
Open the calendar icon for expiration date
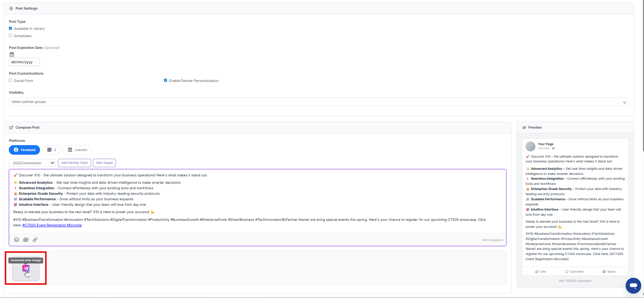[x=12, y=54]
